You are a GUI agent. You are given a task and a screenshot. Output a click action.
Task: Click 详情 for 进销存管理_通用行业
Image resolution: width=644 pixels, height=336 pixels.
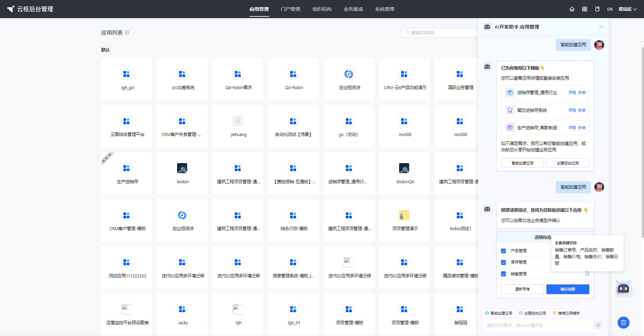572,92
